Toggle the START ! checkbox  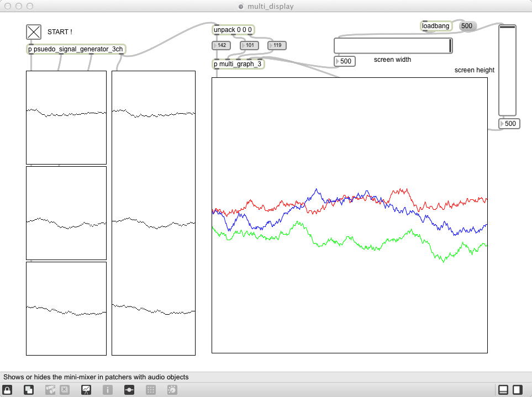34,32
